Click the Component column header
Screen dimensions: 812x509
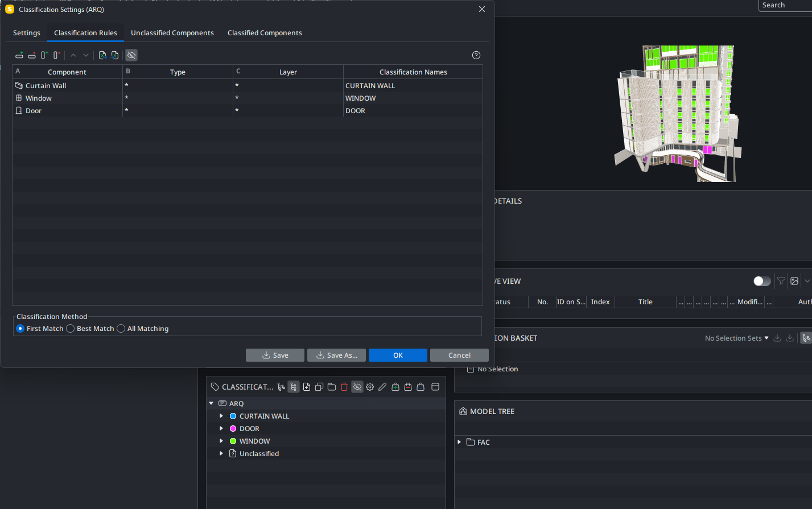tap(67, 72)
